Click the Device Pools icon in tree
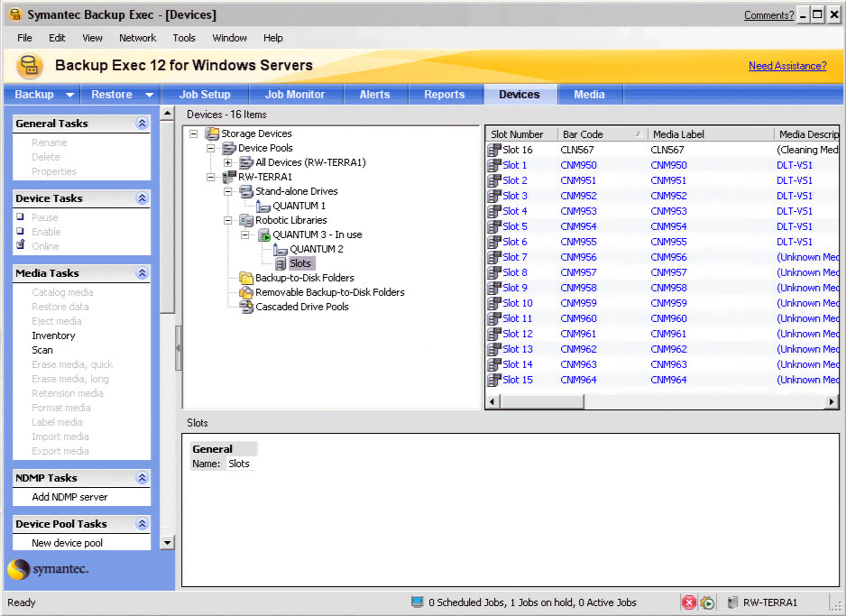Image resolution: width=846 pixels, height=616 pixels. pos(229,148)
